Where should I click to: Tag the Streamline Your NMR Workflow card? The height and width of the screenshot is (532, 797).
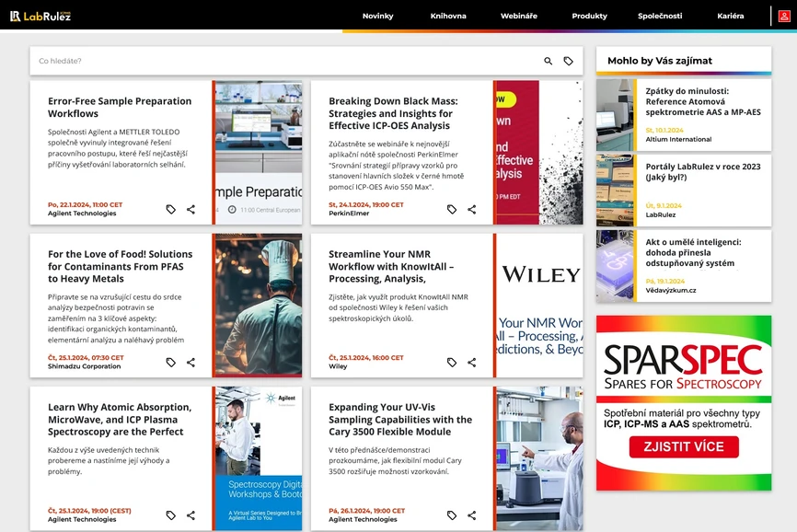[x=452, y=363]
